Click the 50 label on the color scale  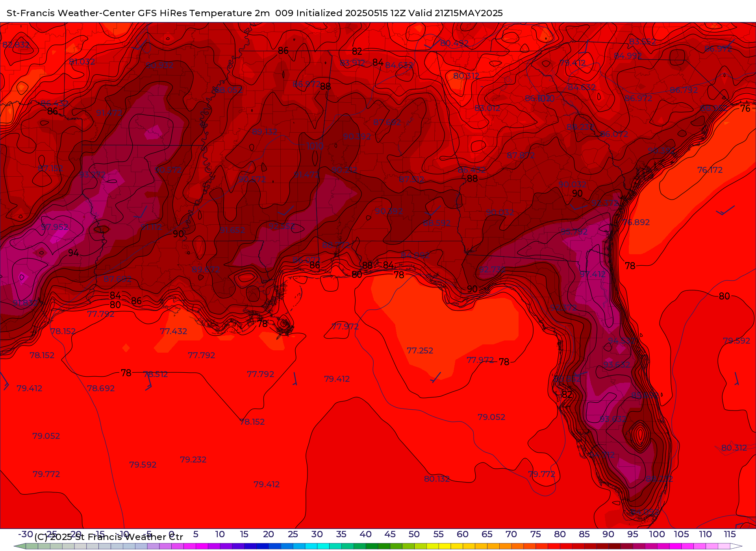[414, 534]
